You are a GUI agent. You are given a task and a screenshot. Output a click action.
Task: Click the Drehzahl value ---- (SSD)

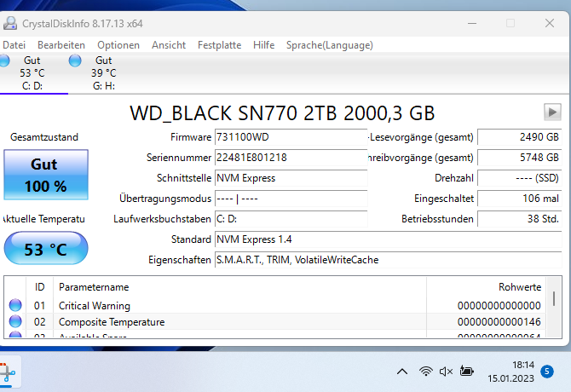[x=520, y=178]
